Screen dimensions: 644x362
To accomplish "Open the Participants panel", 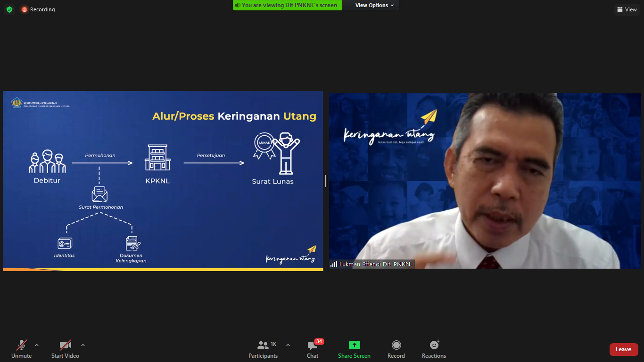I will point(263,349).
